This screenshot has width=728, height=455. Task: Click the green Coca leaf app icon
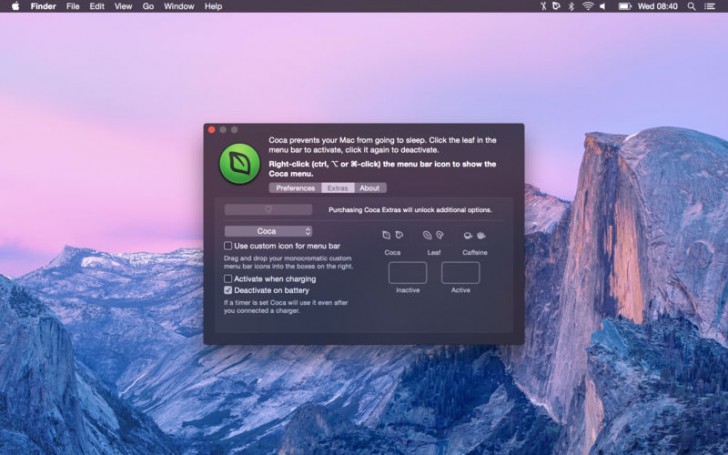click(x=240, y=163)
